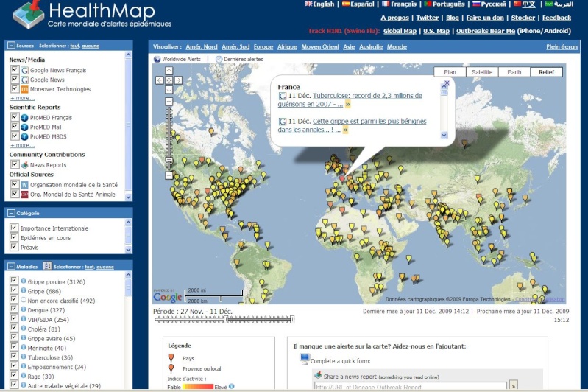Click Maladies list scroll-up arrow
Viewport: 588px width, 392px height.
(128, 275)
